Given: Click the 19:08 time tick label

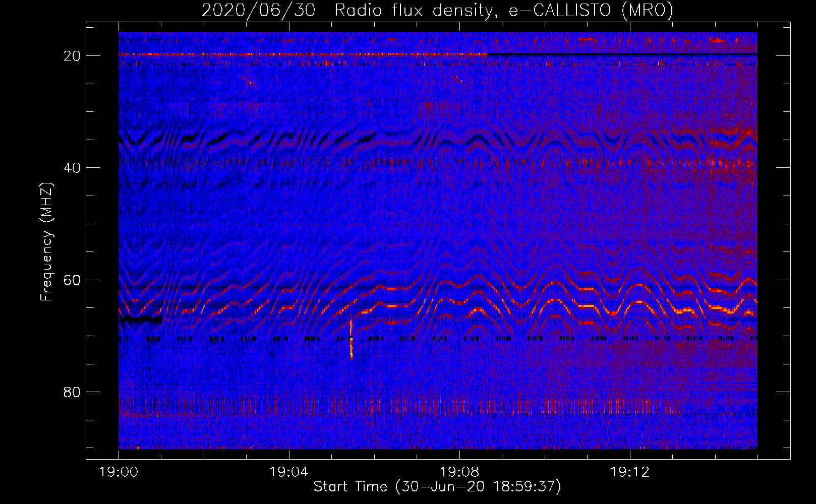Looking at the screenshot, I should [459, 472].
